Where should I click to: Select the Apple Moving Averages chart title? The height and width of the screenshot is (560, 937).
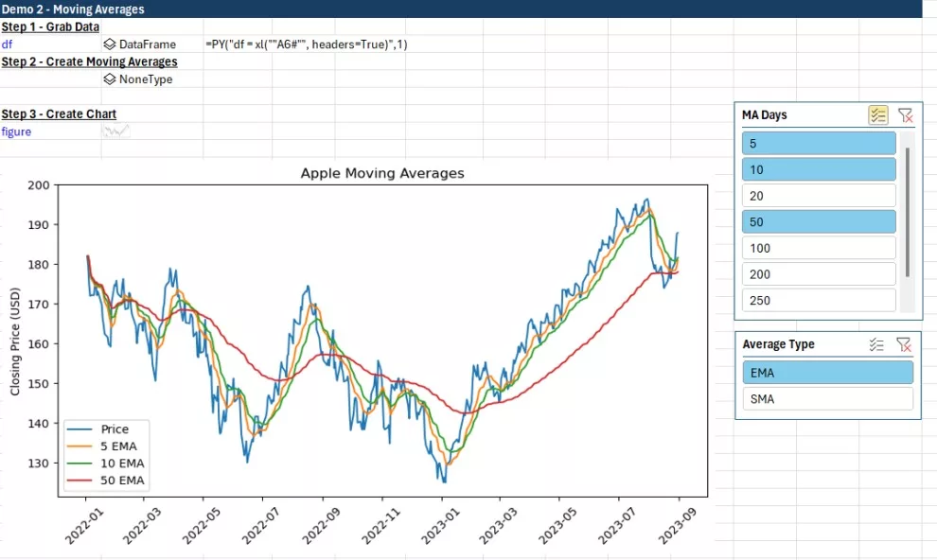click(x=382, y=173)
